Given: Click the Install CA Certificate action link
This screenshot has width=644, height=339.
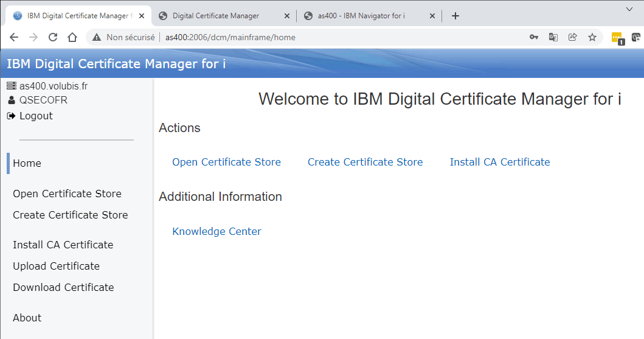Looking at the screenshot, I should tap(500, 162).
